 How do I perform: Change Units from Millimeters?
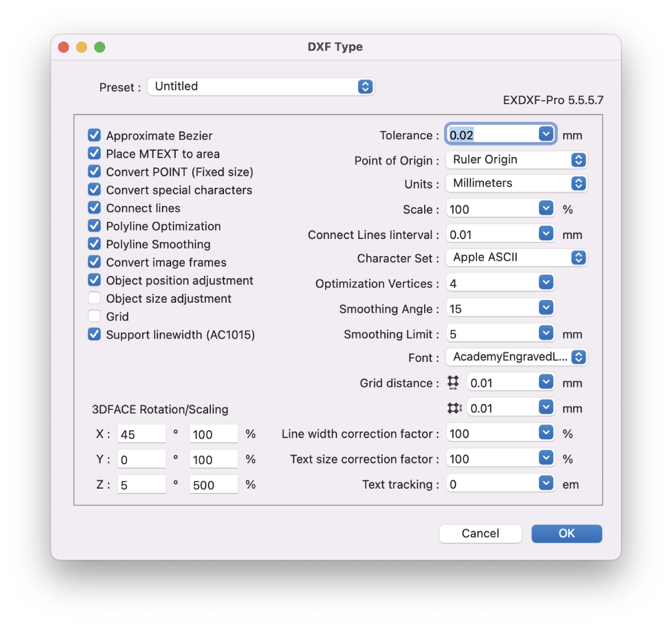tap(516, 183)
